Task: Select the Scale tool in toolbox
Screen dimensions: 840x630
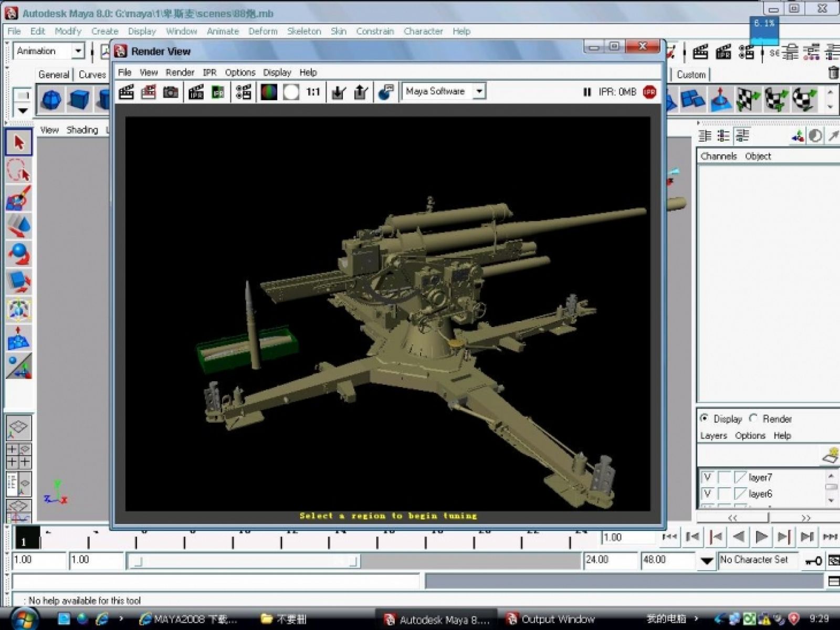Action: point(18,282)
